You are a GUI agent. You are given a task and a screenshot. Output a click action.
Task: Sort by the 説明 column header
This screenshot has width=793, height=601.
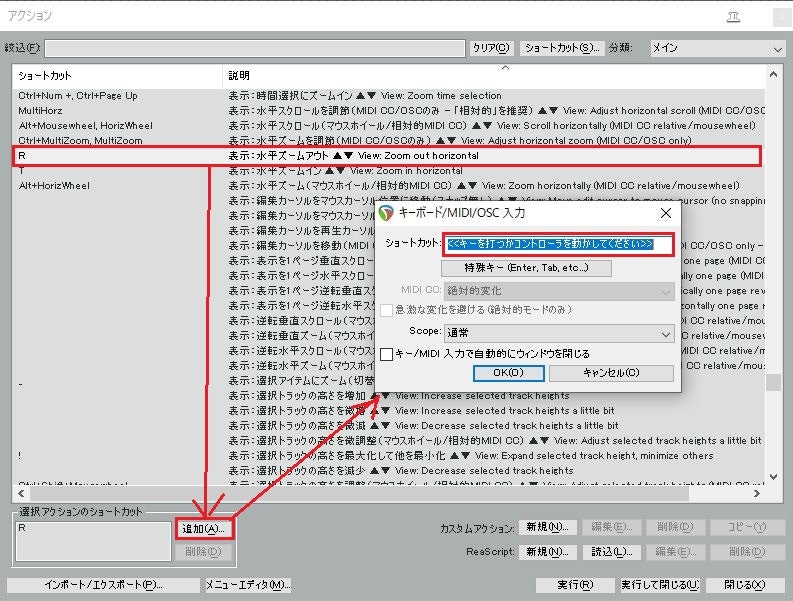[493, 76]
